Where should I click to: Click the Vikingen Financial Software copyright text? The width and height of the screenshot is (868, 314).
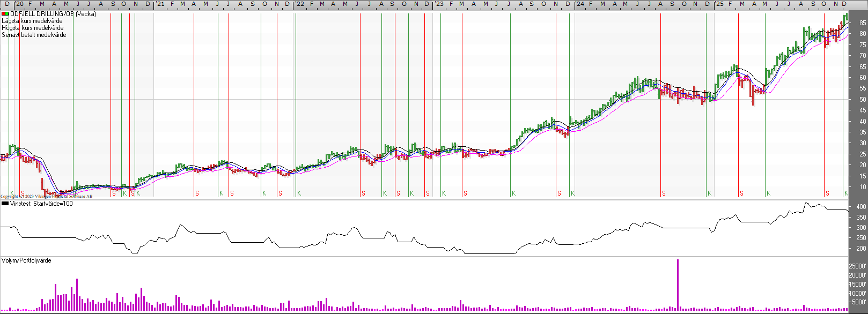pyautogui.click(x=46, y=197)
